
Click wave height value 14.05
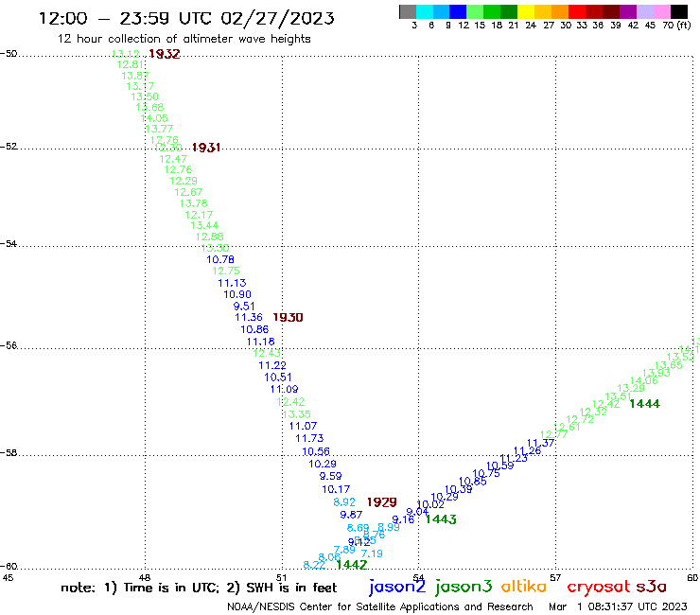click(154, 118)
